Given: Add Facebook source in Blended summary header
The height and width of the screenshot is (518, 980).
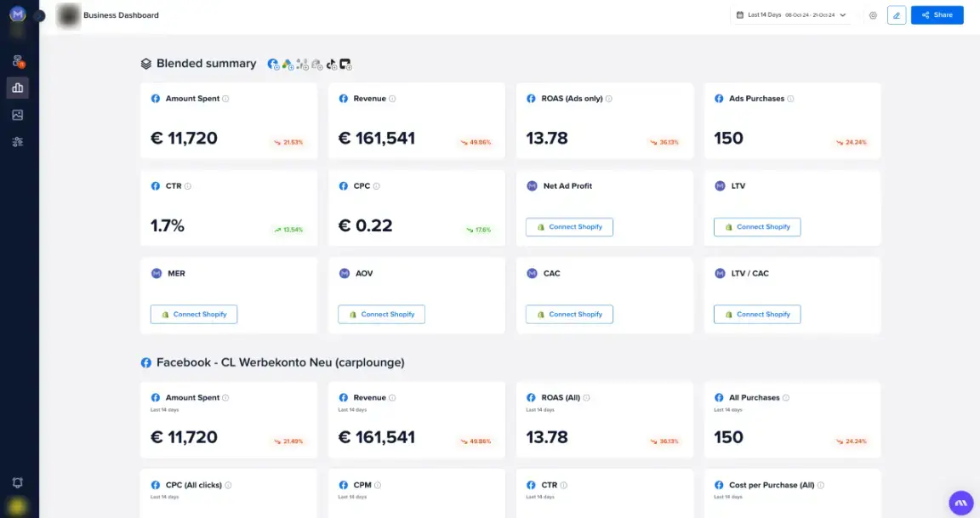Looking at the screenshot, I should click(272, 64).
